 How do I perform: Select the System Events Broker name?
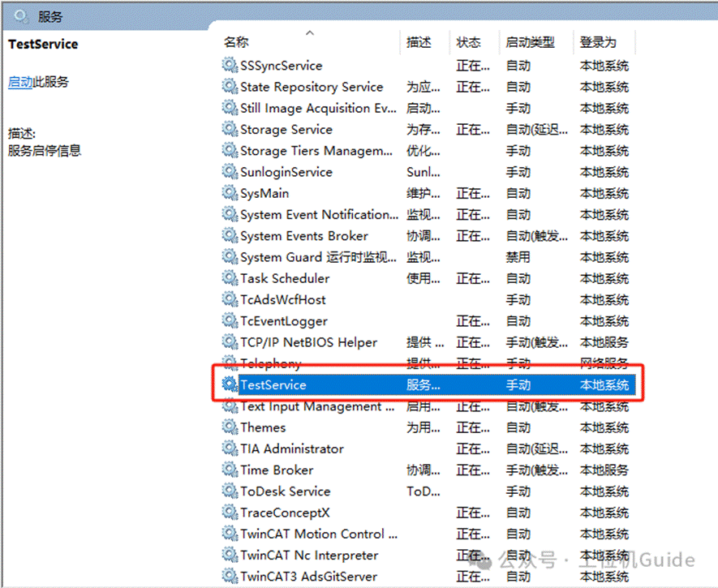pyautogui.click(x=304, y=236)
